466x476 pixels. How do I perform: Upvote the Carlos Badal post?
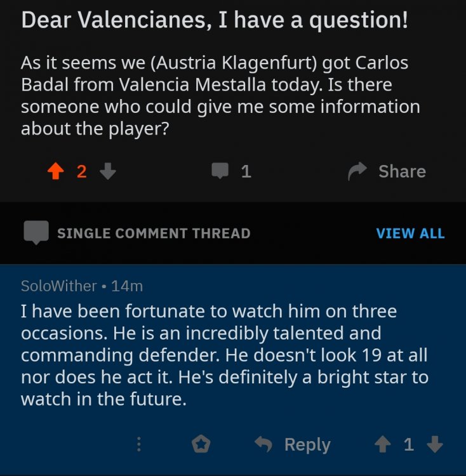pyautogui.click(x=56, y=171)
